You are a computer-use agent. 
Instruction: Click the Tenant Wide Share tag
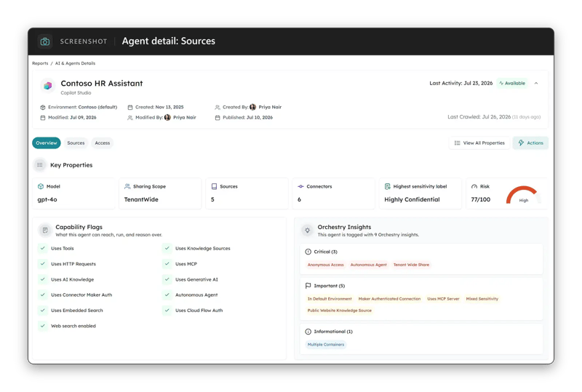click(x=411, y=265)
